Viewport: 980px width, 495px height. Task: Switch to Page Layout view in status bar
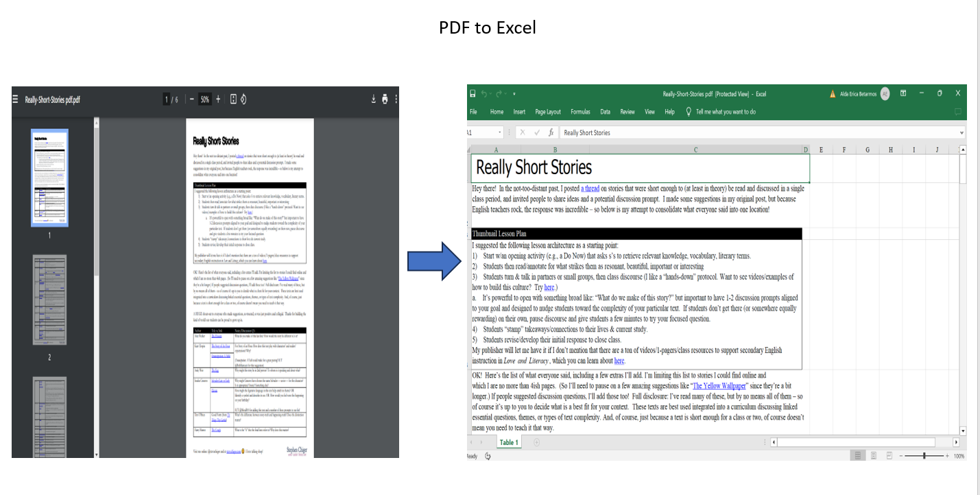(873, 456)
